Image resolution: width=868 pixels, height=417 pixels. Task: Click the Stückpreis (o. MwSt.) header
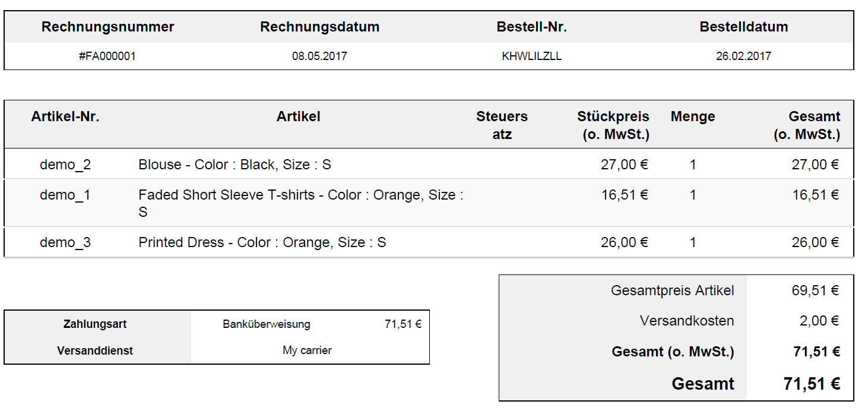click(x=613, y=125)
